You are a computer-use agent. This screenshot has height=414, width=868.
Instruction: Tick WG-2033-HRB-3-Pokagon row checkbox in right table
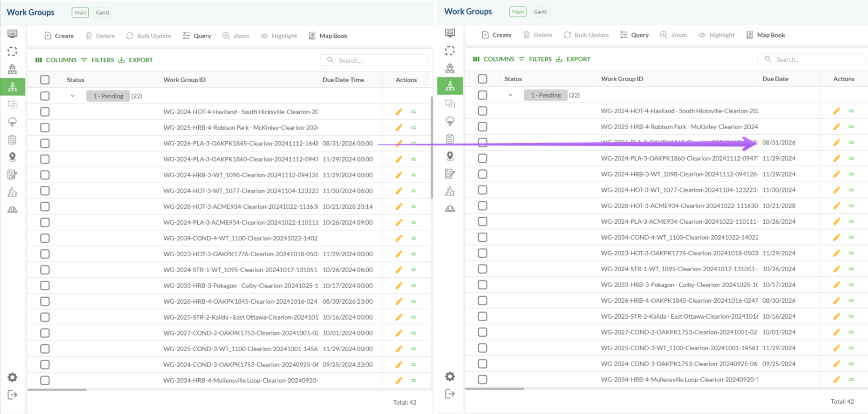[x=482, y=285]
